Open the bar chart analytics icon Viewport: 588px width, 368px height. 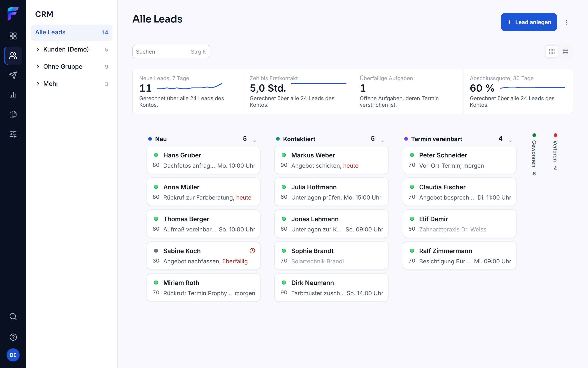[x=13, y=95]
